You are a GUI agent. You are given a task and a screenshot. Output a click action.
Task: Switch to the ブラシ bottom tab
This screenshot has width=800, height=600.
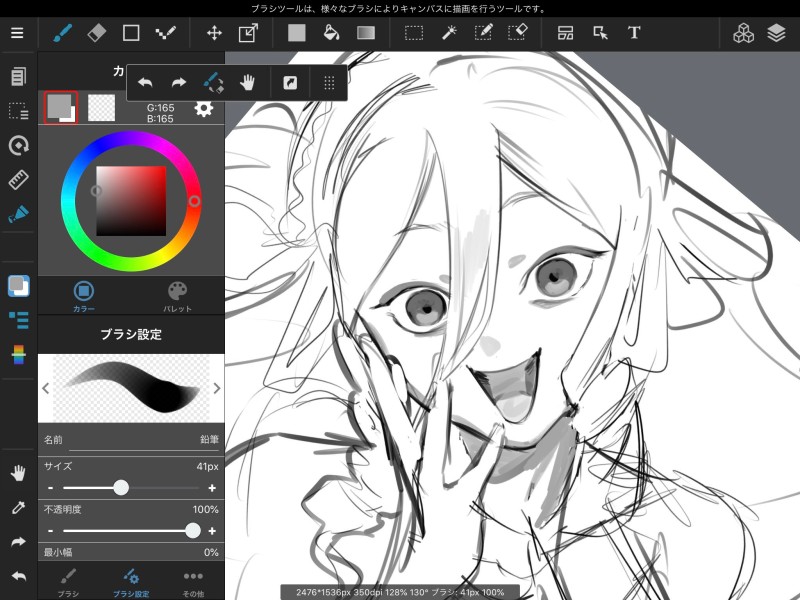point(68,582)
